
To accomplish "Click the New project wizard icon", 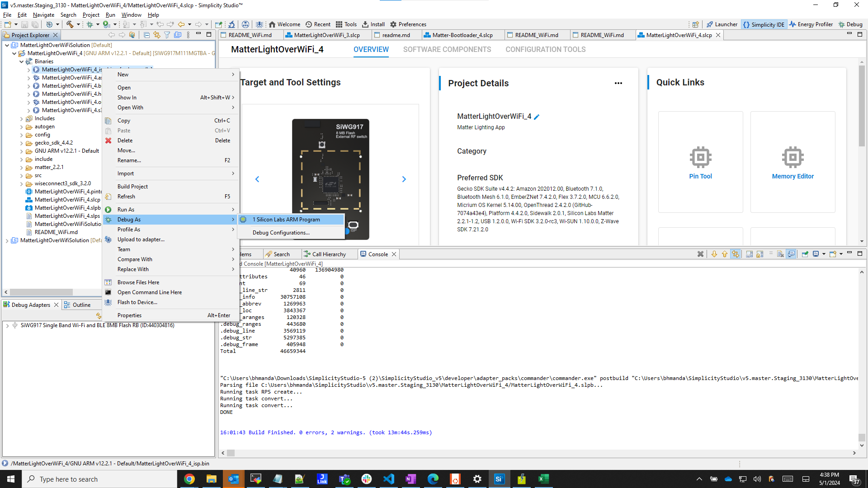I will coord(8,24).
